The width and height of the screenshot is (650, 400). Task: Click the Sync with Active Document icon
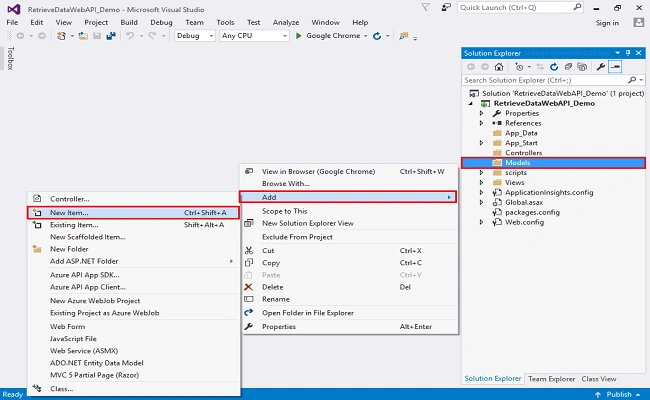[x=540, y=67]
